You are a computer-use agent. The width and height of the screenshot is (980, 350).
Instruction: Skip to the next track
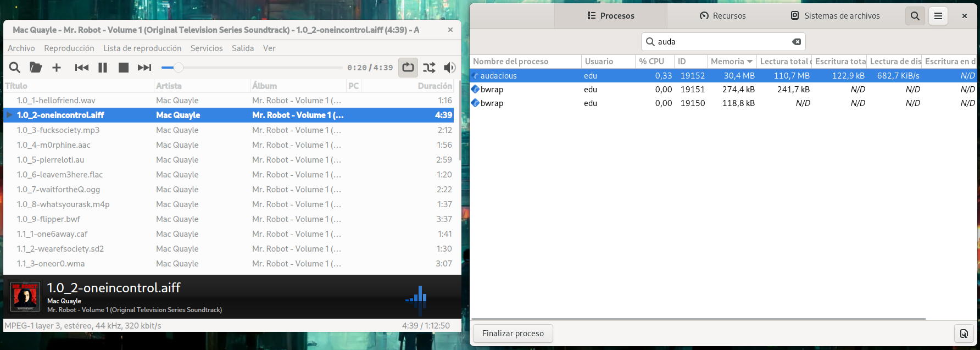coord(144,68)
